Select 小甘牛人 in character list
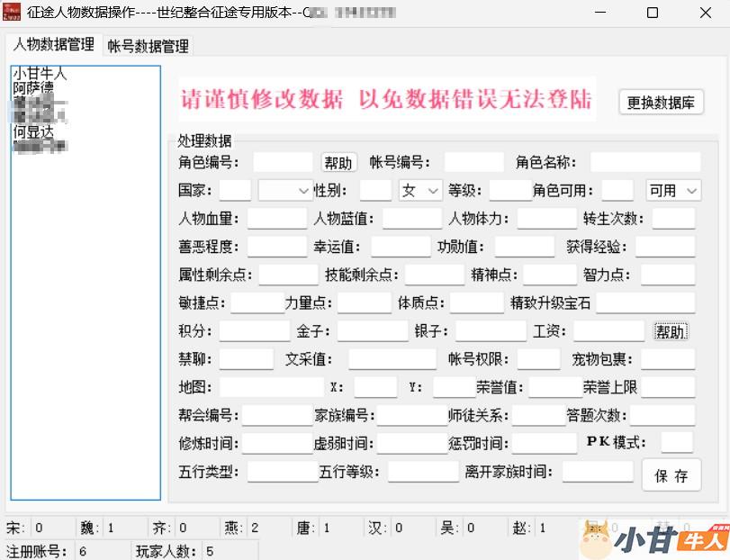 [x=40, y=73]
